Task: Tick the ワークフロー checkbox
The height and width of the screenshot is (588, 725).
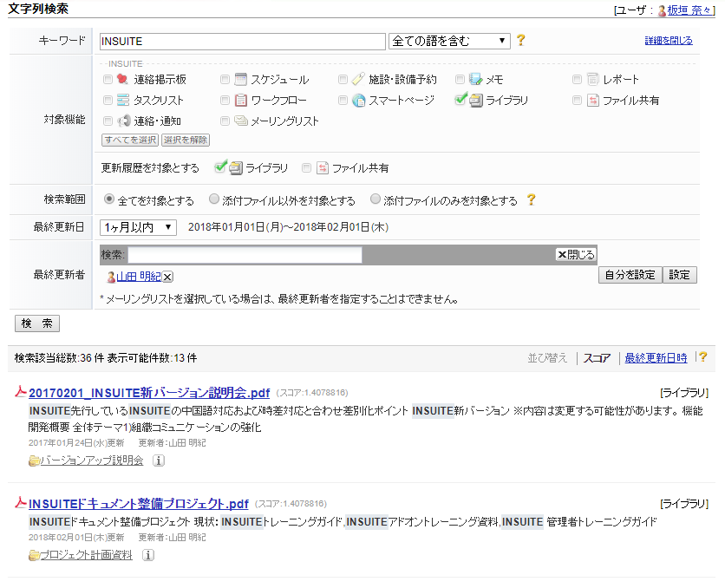Action: [x=225, y=100]
